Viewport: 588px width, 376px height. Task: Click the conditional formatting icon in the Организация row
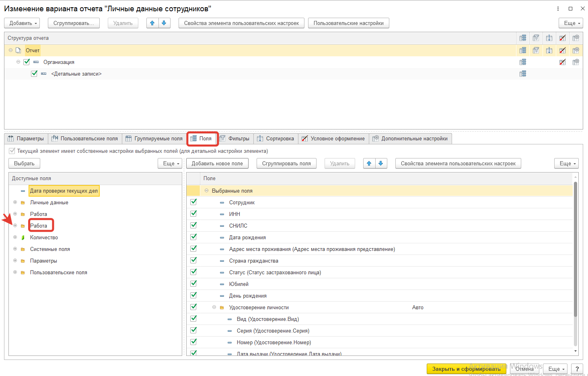[562, 62]
